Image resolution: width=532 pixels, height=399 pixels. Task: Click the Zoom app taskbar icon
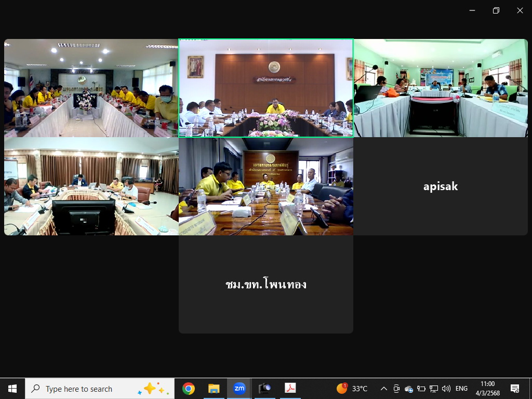pos(239,389)
